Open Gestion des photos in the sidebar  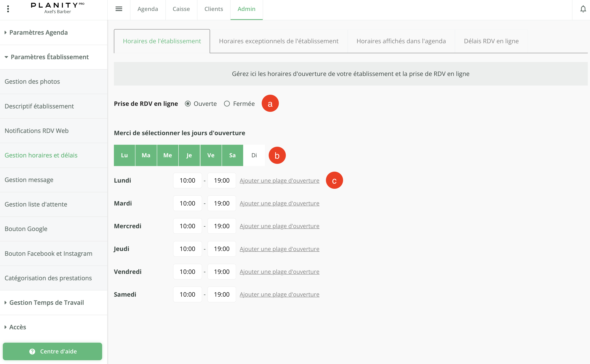(32, 82)
